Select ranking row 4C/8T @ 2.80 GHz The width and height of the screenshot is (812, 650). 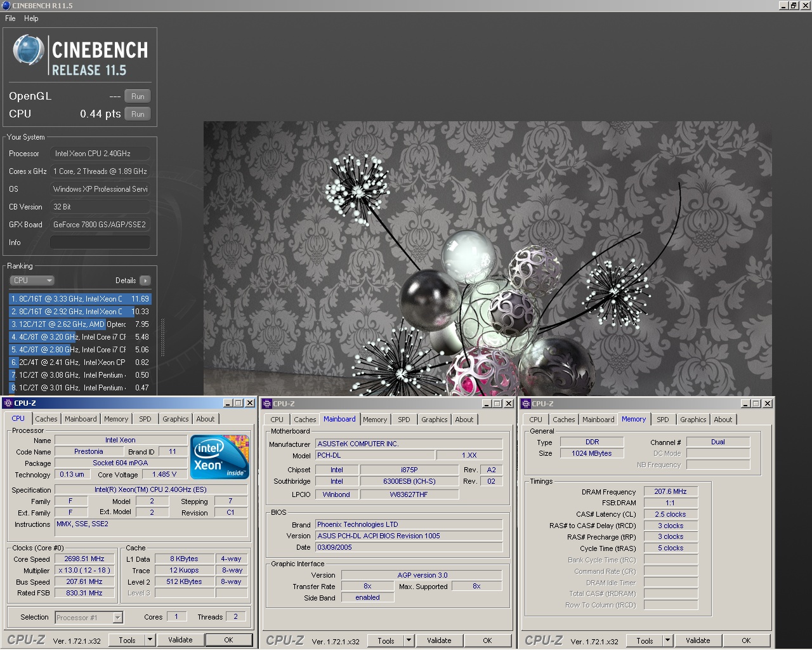(x=80, y=350)
